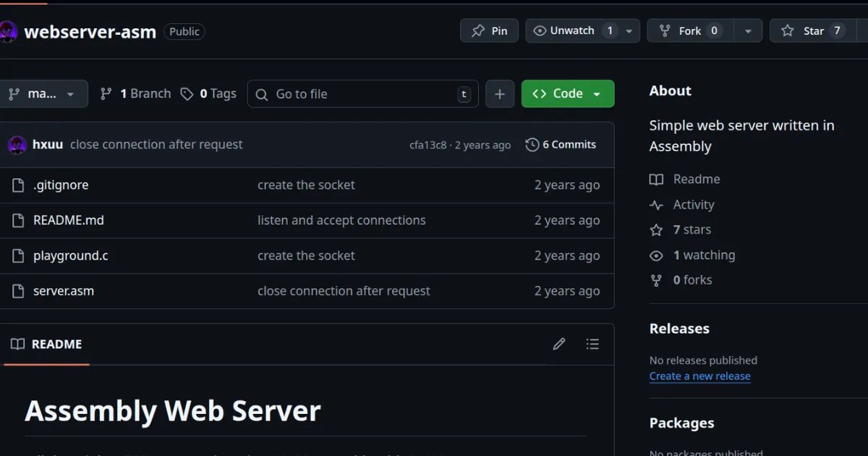Click the fork count badge 0

pos(714,30)
